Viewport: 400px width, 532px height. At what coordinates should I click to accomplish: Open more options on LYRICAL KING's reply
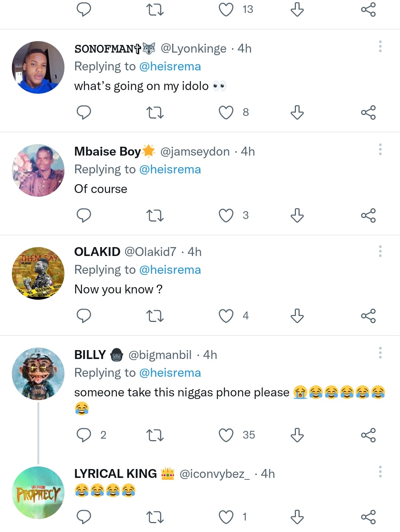380,472
